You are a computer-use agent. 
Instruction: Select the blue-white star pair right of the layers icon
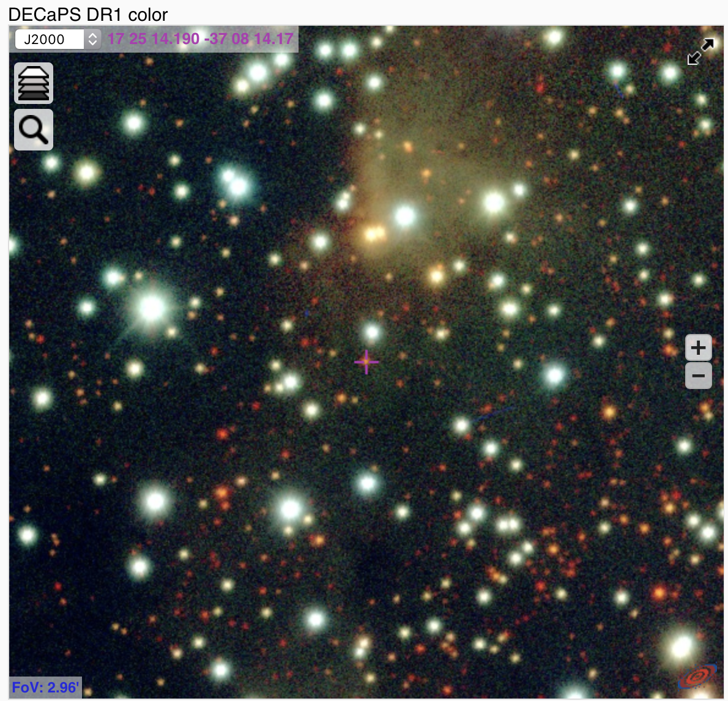coord(235,182)
